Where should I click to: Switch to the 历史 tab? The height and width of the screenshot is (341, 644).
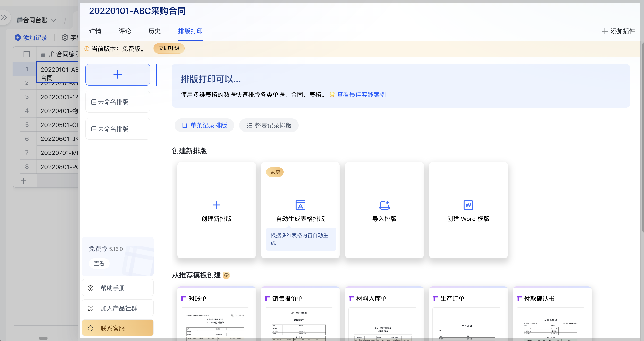tap(154, 31)
